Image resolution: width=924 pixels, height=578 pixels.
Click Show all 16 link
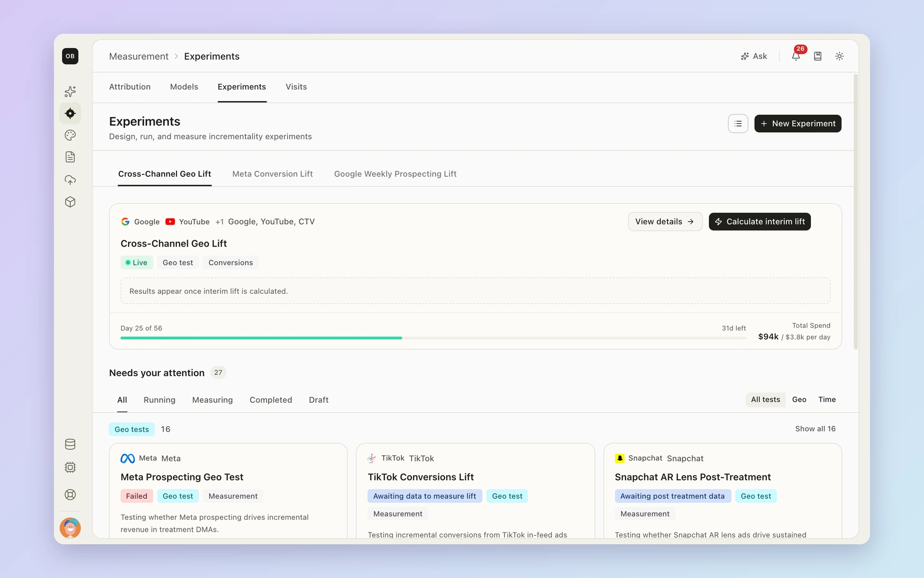coord(815,429)
